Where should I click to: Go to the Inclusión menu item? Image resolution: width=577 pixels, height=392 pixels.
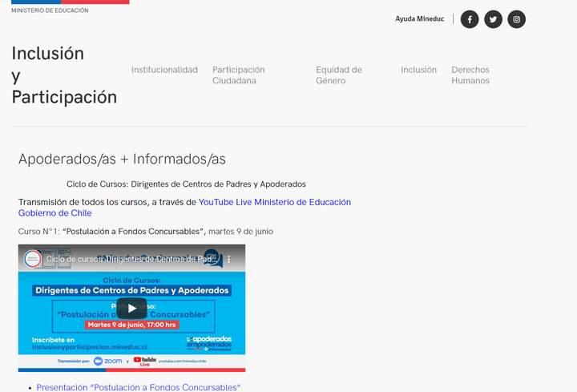pyautogui.click(x=418, y=70)
